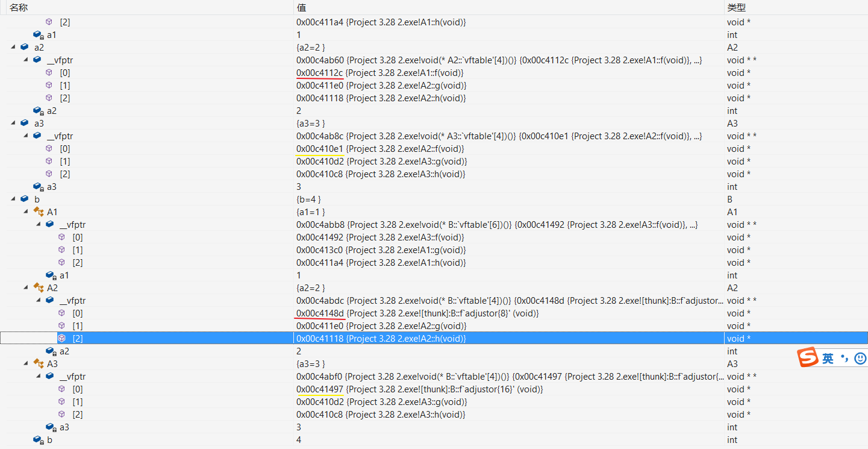Select value 0x00c4abf0 B::vftable cell
Image resolution: width=868 pixels, height=449 pixels.
[509, 376]
